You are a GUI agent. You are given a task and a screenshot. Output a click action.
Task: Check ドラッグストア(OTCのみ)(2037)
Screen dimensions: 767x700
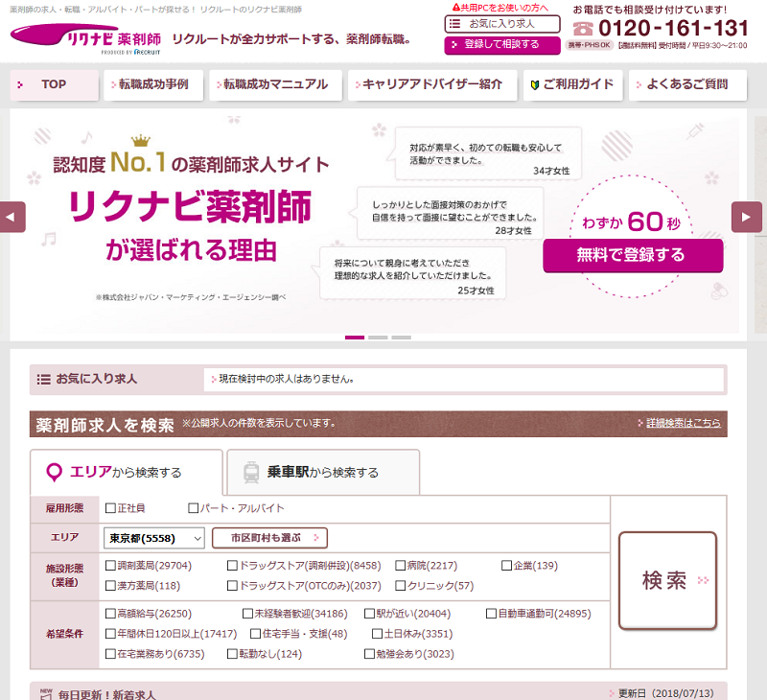coord(232,586)
